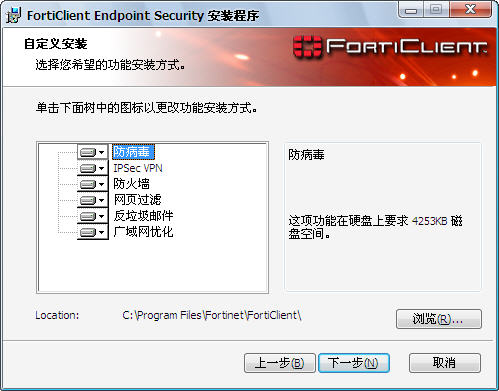Expand the 广域网优化 install option dropdown
Screen dimensions: 499x391
pyautogui.click(x=93, y=232)
